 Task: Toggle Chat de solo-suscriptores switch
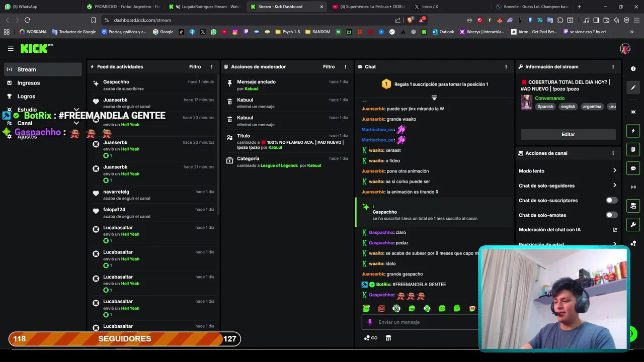click(611, 200)
